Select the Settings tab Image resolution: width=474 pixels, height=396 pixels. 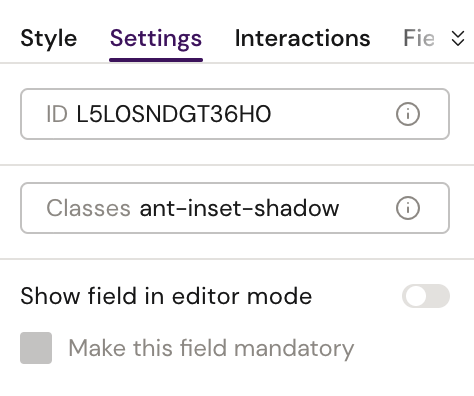156,38
